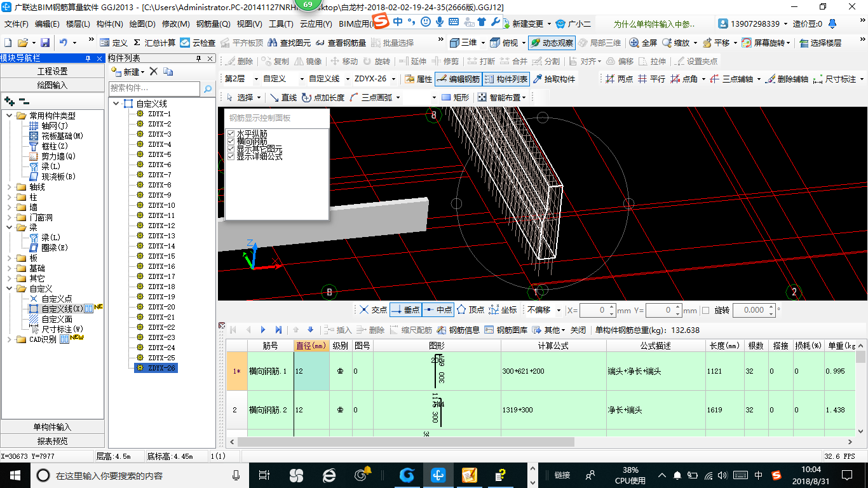The height and width of the screenshot is (488, 868).
Task: Select ZDYX-13 in component list
Action: pos(161,236)
